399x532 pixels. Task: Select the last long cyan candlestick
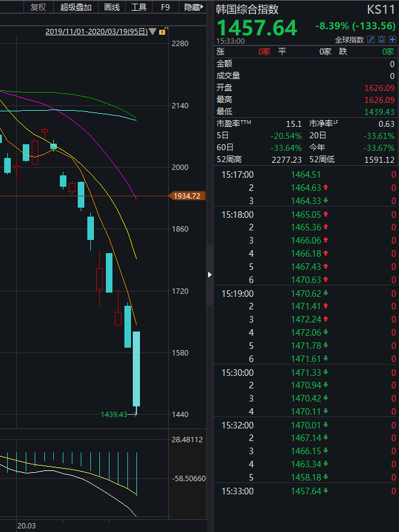[x=136, y=369]
